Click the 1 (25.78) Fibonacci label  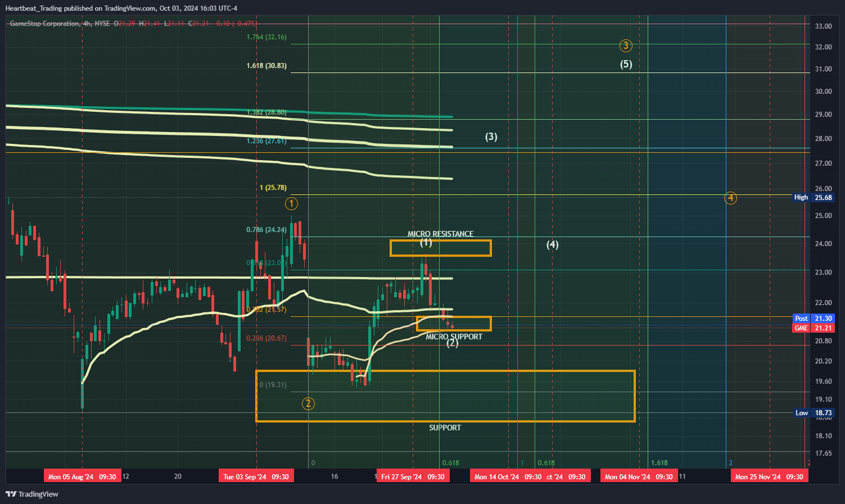click(x=273, y=188)
